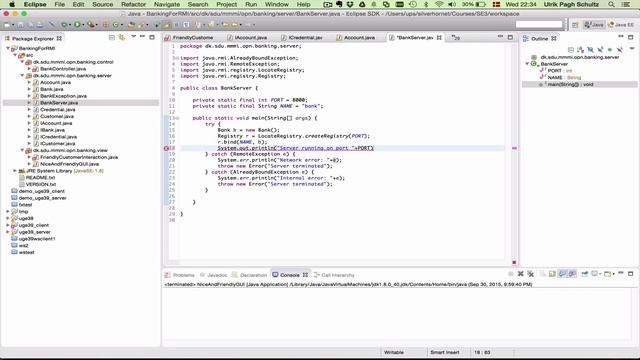Open the Project menu
Viewport: 640px width, 360px height.
coord(227,4)
